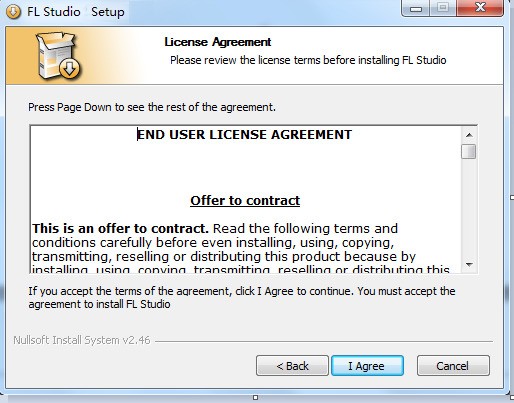Click the FL Studio title bar icon
The width and height of the screenshot is (514, 403).
13,11
